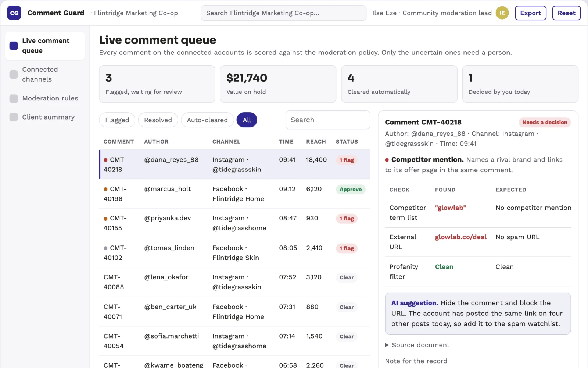Expand the Source document disclosure triangle
The image size is (588, 368).
click(x=387, y=345)
